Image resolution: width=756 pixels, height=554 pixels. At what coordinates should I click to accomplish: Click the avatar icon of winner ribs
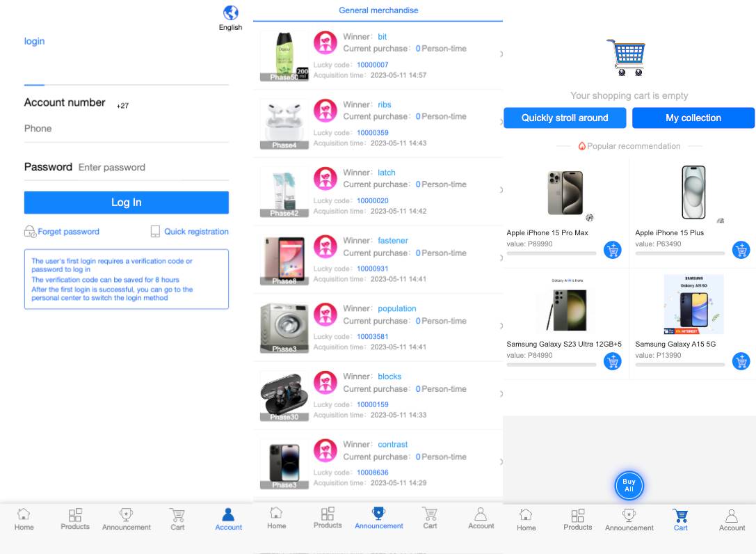(x=325, y=111)
